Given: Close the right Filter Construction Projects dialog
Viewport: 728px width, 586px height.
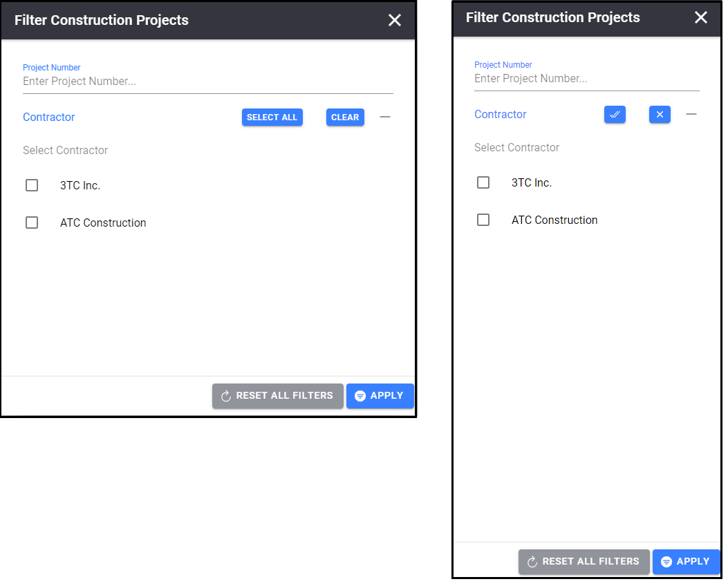Looking at the screenshot, I should tap(700, 17).
